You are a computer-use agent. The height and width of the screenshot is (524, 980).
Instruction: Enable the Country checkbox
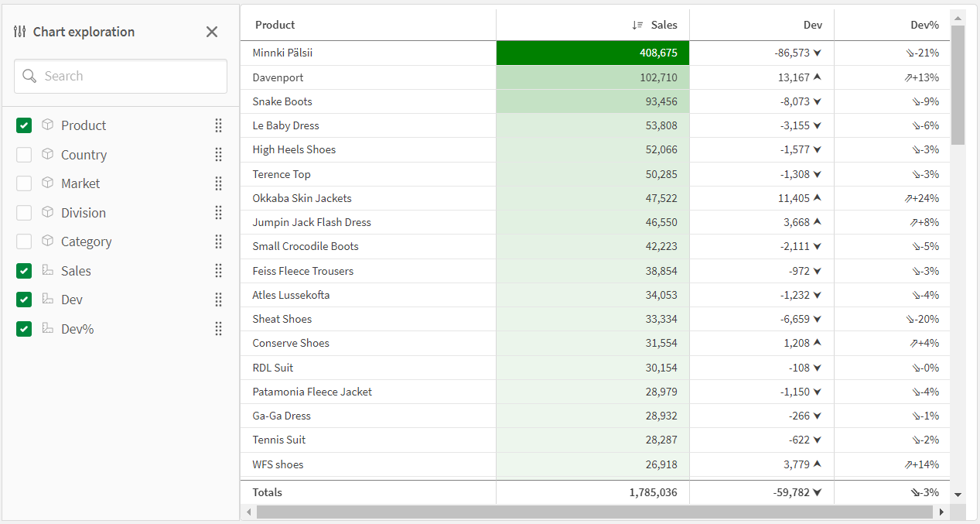click(x=24, y=155)
